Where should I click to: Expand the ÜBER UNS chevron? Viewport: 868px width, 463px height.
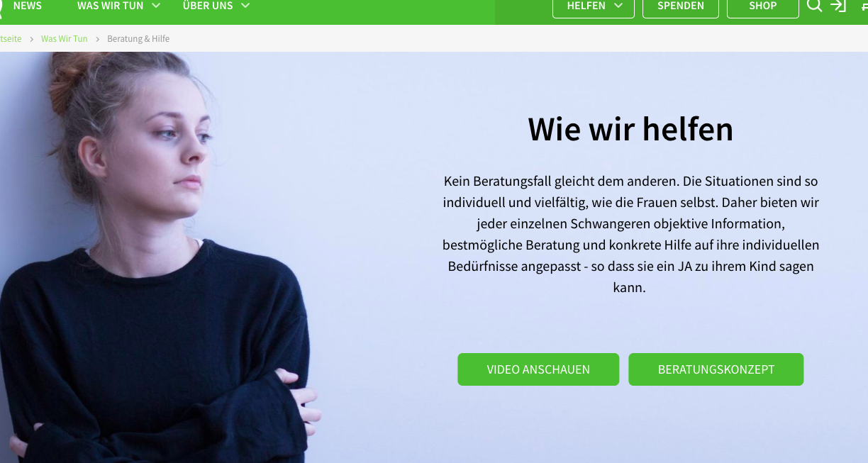tap(245, 6)
